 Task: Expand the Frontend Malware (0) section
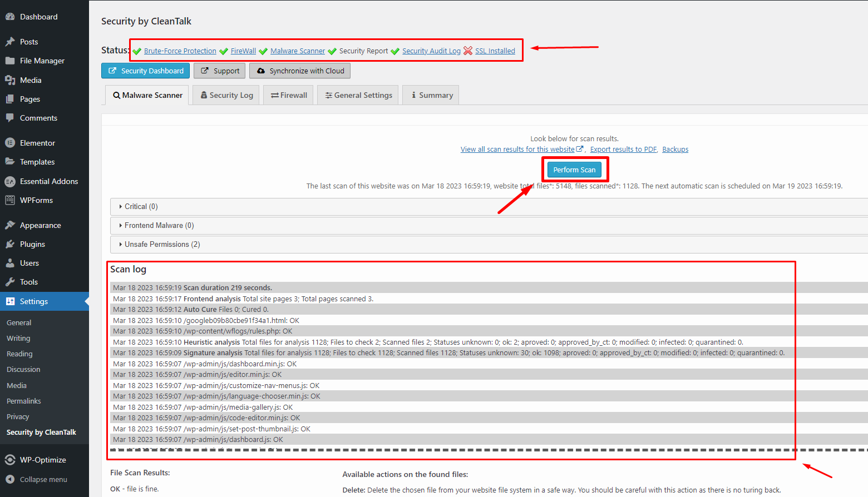click(489, 225)
